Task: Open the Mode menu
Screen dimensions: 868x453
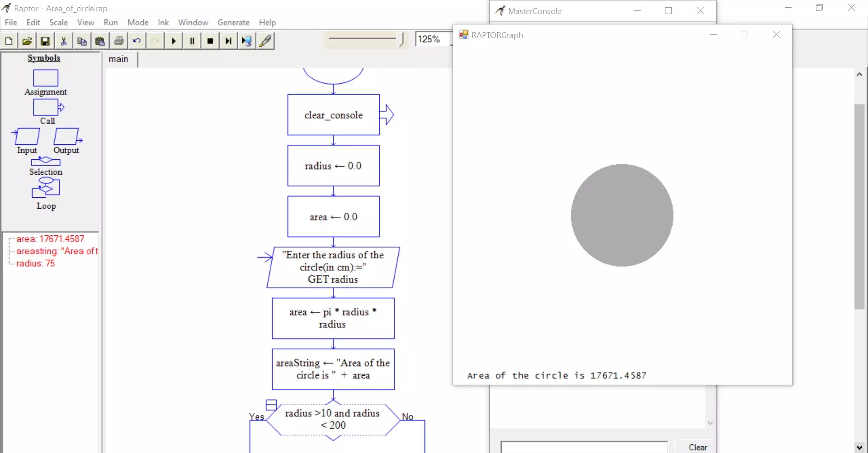Action: tap(138, 23)
